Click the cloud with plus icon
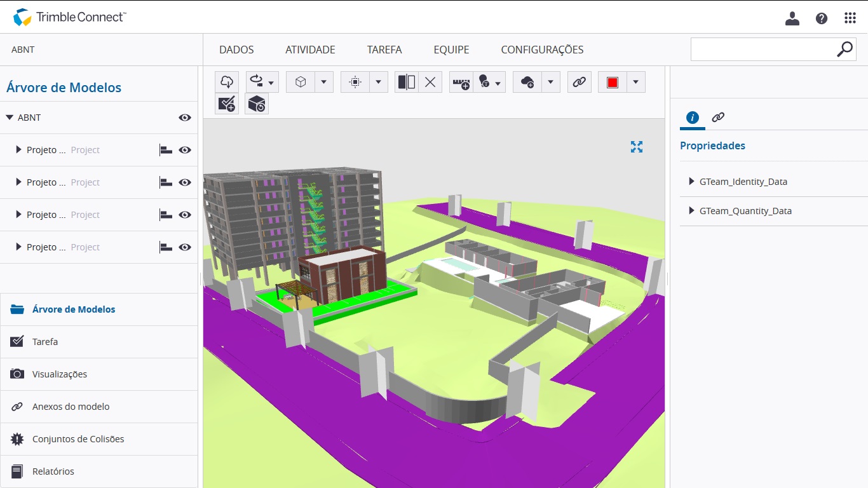 527,82
